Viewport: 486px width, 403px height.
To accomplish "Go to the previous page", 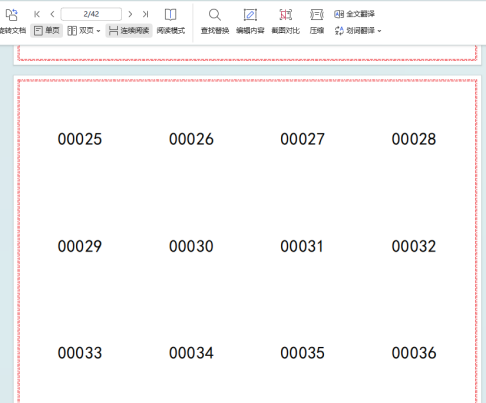I will point(52,14).
